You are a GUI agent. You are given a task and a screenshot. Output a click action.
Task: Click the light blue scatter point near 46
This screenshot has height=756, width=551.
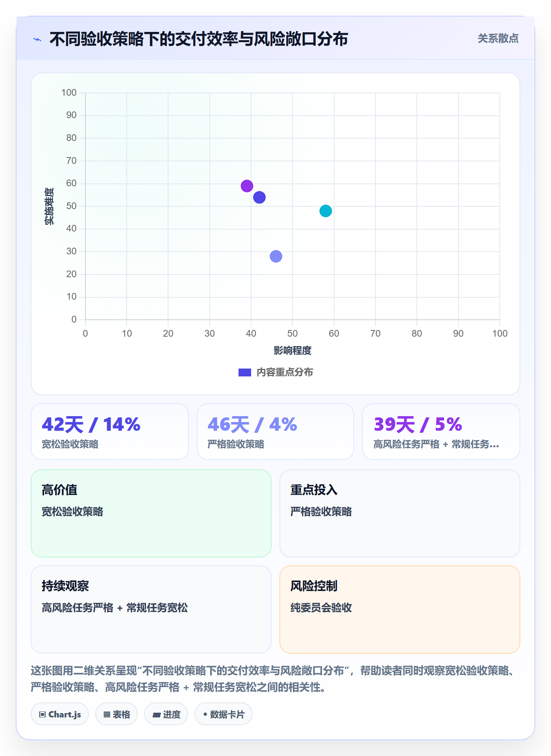click(276, 256)
